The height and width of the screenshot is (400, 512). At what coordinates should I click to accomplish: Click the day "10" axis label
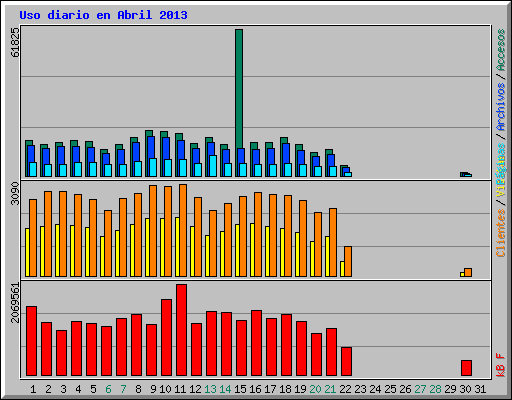(165, 389)
